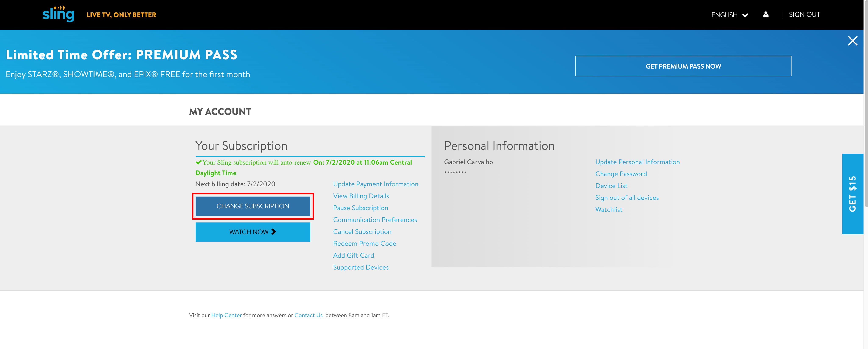Open the Help Center link
This screenshot has height=349, width=868.
click(226, 315)
